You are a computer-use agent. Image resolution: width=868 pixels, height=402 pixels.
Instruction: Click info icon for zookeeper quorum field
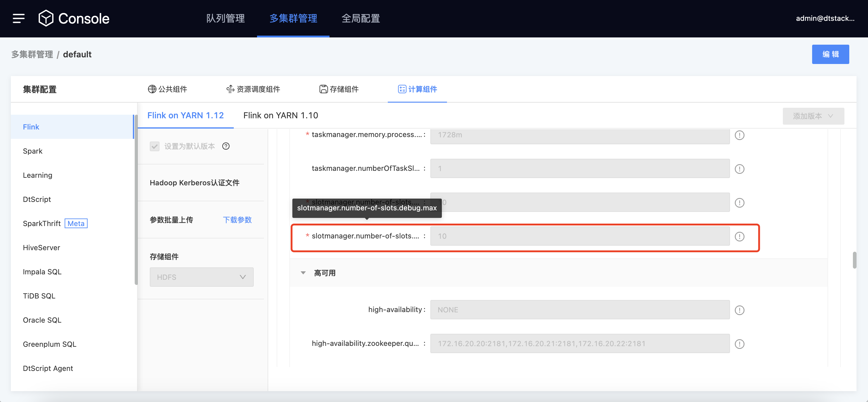click(739, 344)
